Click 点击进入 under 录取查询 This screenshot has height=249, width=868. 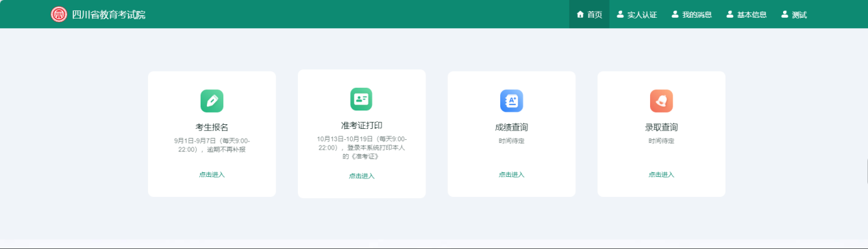point(661,174)
